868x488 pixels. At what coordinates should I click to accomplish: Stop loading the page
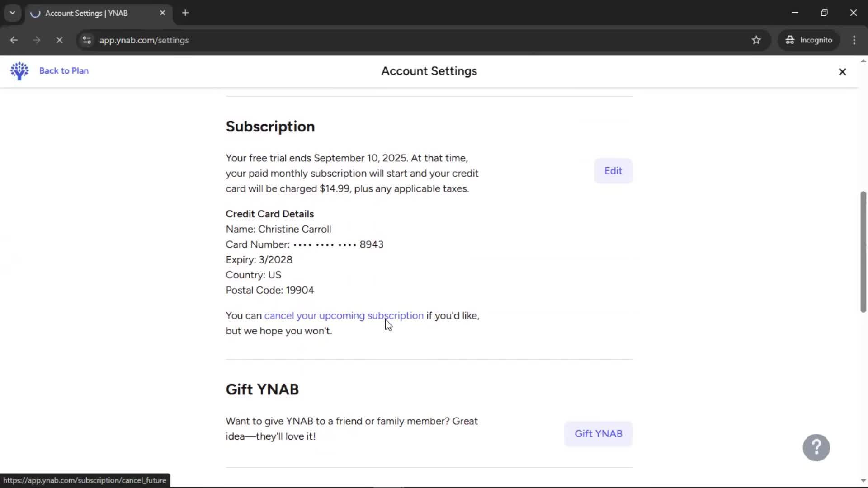click(59, 40)
